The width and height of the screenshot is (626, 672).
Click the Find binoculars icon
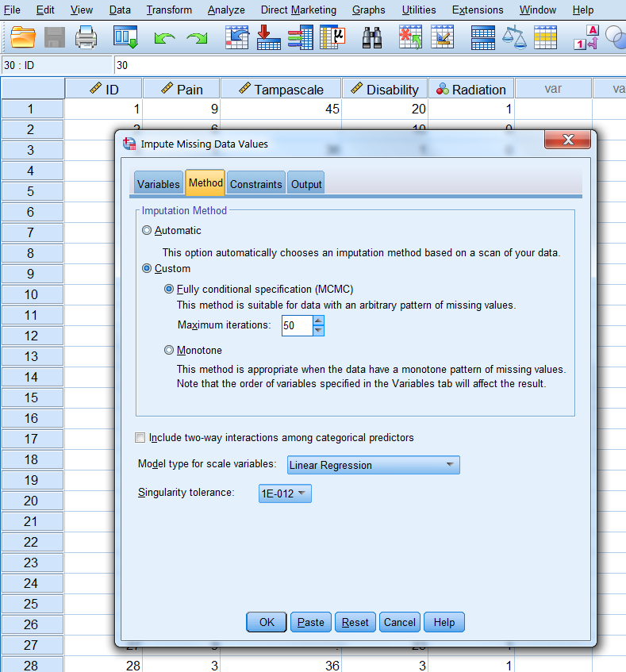(372, 37)
